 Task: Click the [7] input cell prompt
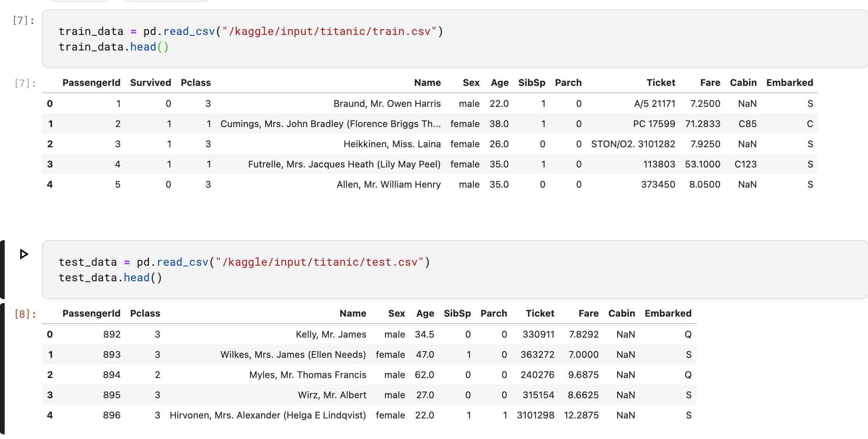(x=23, y=20)
